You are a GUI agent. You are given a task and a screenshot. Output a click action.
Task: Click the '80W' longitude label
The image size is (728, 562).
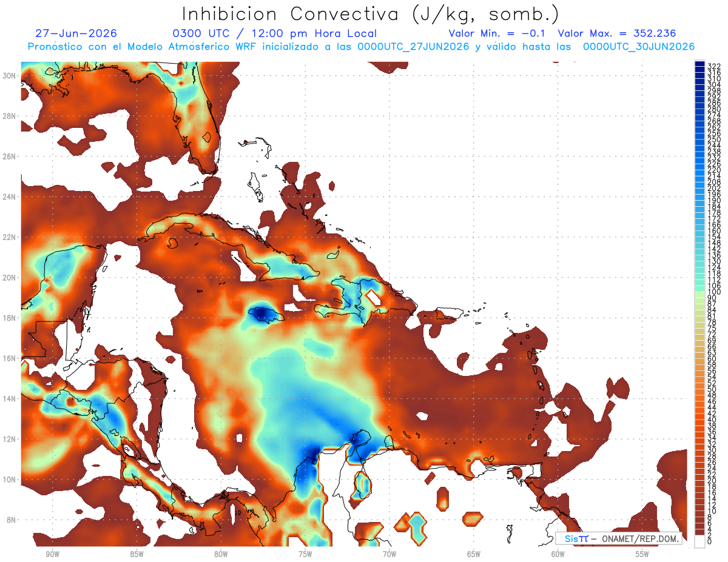coord(221,554)
